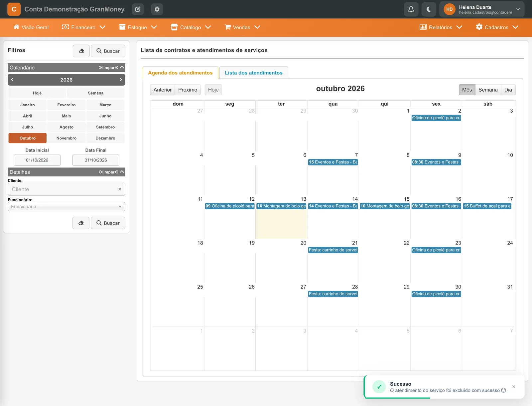Expand the Helena Duarte user menu chevron

518,9
